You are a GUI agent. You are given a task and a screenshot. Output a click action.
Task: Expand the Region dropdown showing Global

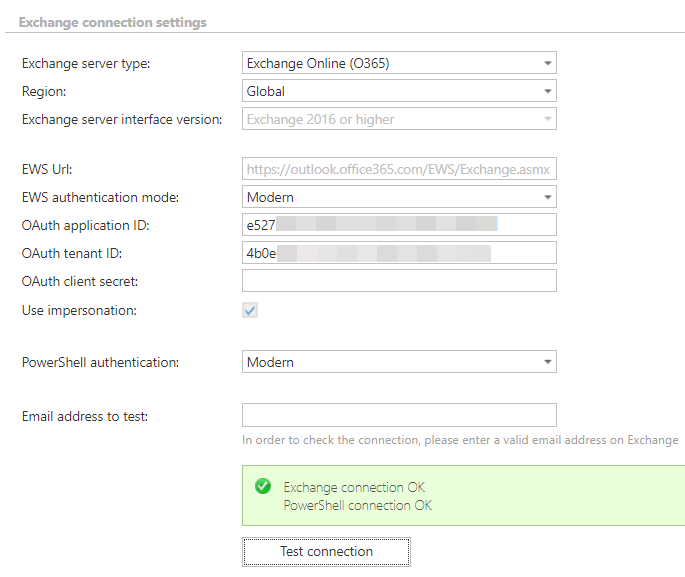coord(399,92)
